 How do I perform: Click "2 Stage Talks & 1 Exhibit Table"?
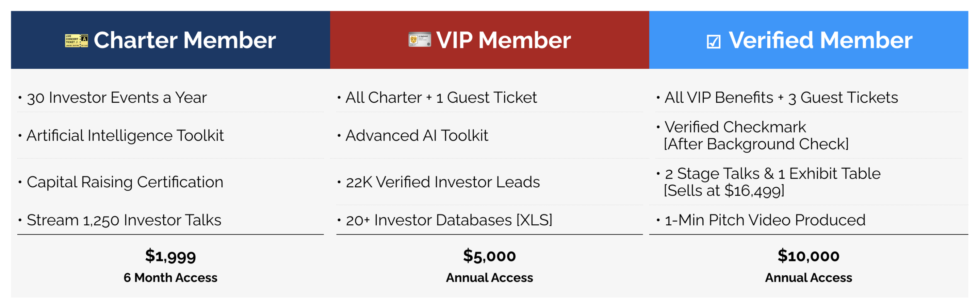click(772, 174)
